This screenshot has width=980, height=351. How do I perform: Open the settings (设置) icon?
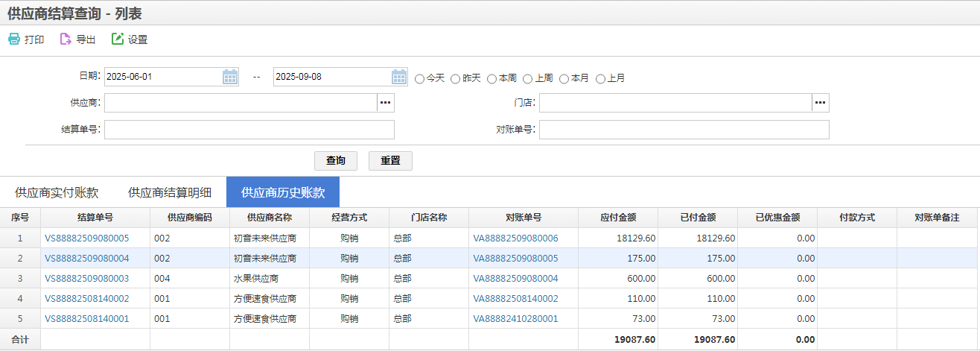coord(117,39)
